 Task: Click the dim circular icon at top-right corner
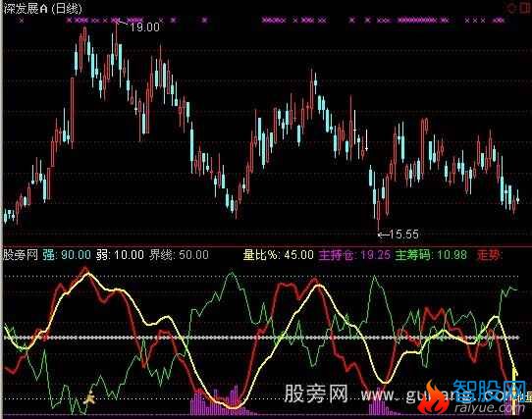[x=511, y=8]
